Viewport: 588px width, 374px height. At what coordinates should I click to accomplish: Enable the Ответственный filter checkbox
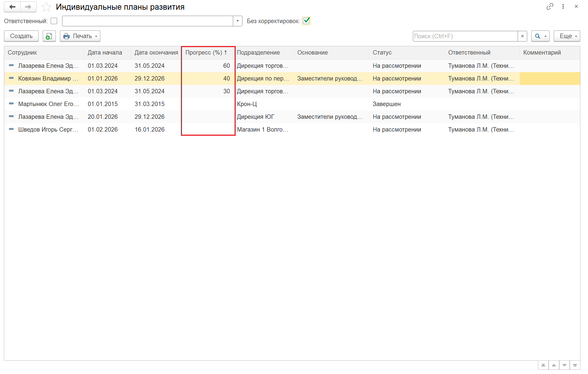pyautogui.click(x=54, y=21)
